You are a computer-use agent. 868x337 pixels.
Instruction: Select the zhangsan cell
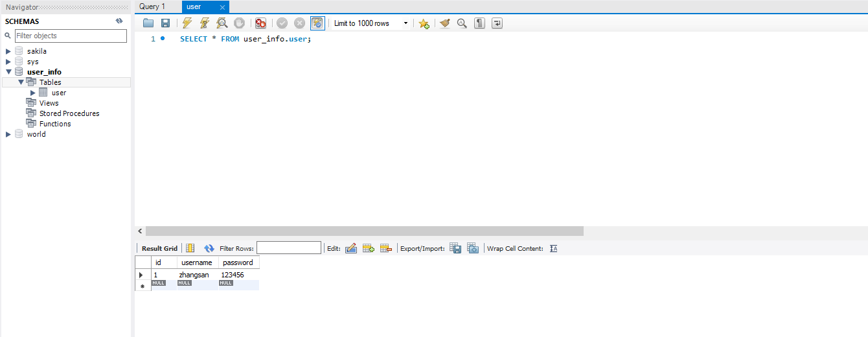197,275
